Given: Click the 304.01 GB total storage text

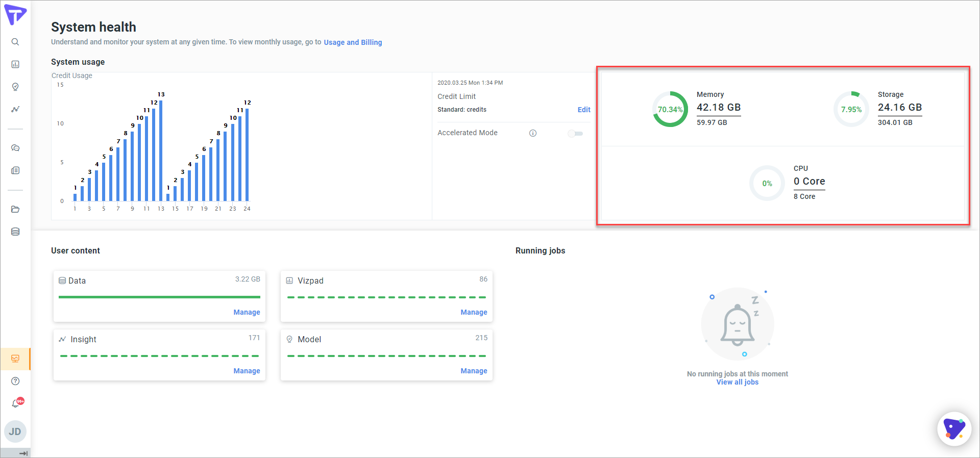Looking at the screenshot, I should point(895,122).
